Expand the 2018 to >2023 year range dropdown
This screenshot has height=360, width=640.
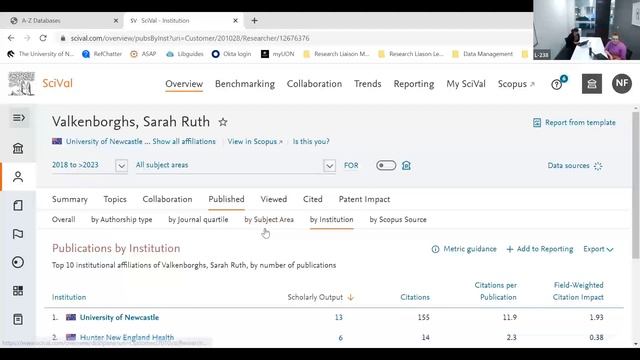(121, 166)
